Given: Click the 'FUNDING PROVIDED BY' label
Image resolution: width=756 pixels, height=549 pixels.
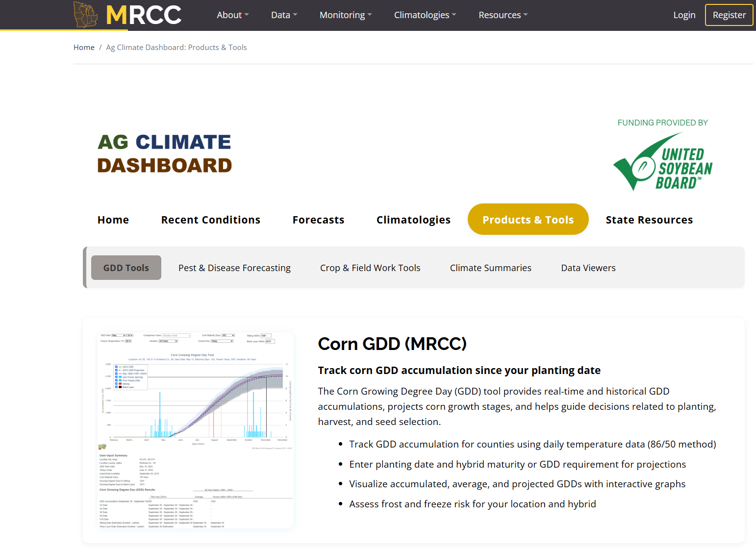Looking at the screenshot, I should 663,123.
